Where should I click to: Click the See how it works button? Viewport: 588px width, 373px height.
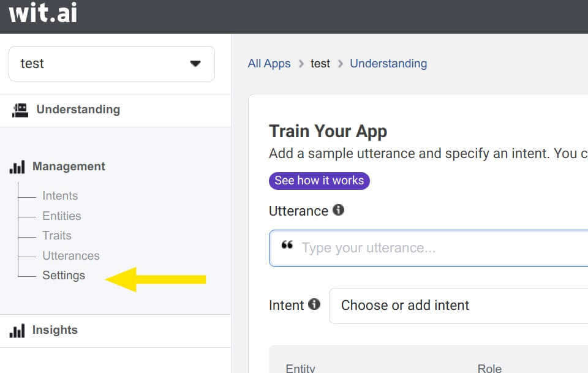(319, 181)
